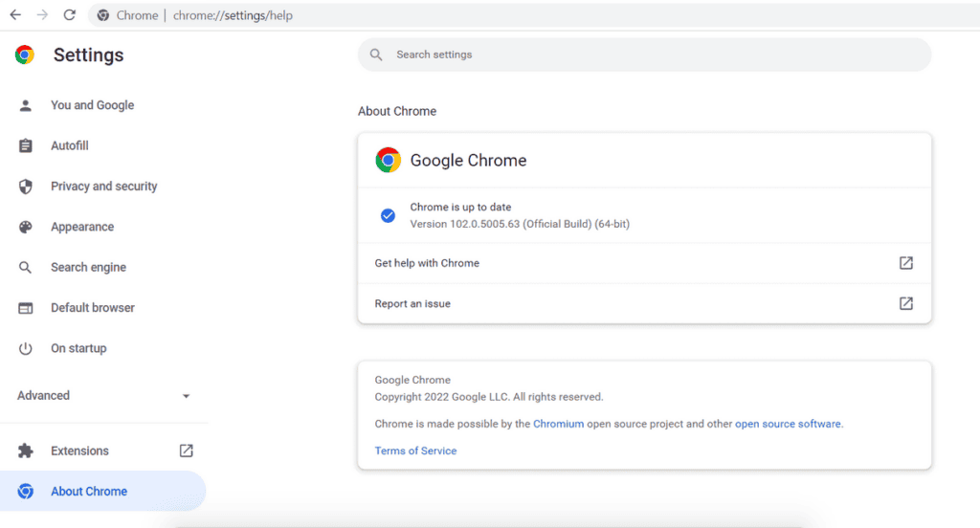
Task: Click the About Chrome page heading
Action: pyautogui.click(x=397, y=111)
